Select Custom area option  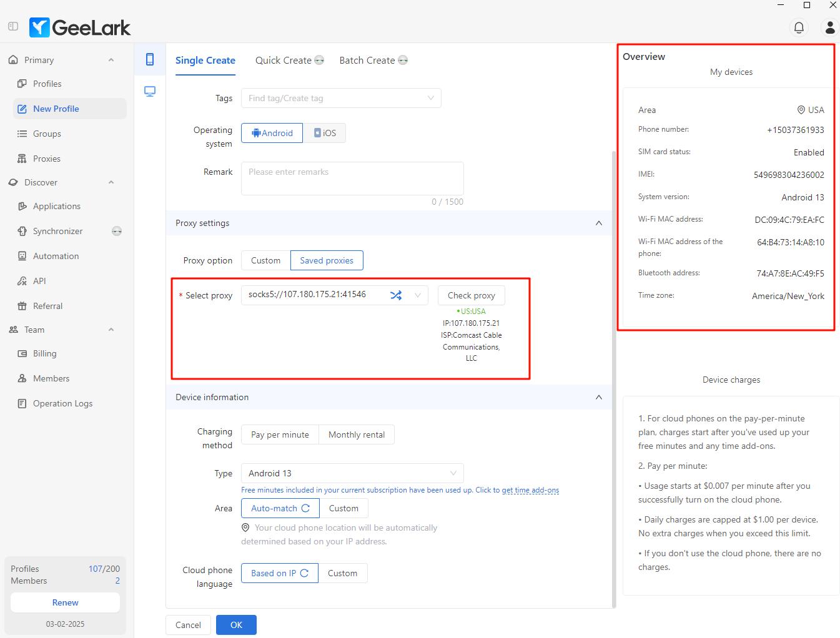pyautogui.click(x=343, y=508)
